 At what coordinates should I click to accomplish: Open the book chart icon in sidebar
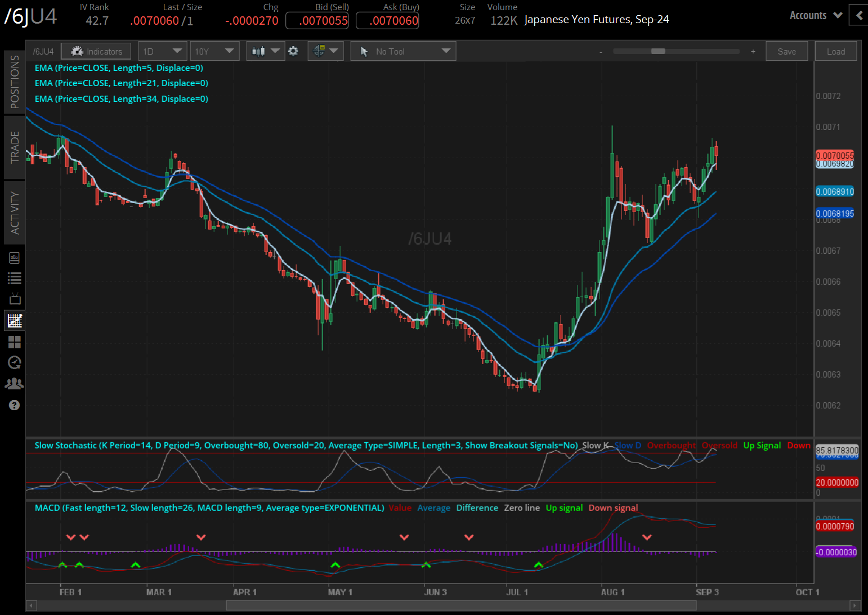coord(15,258)
